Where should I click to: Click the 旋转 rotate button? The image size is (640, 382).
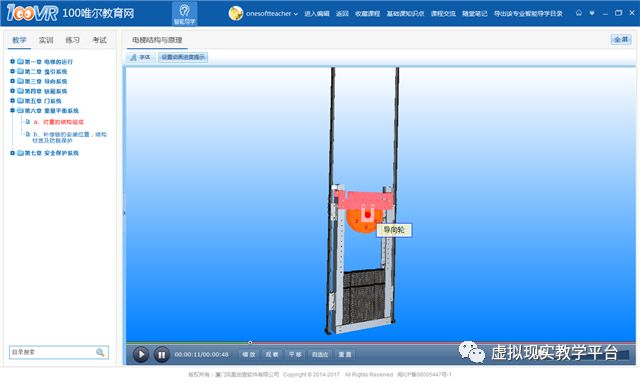tap(272, 355)
